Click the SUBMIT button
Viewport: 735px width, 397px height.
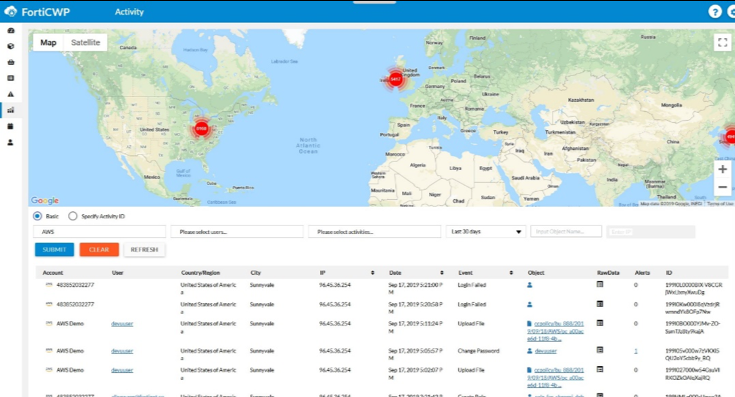pos(54,250)
